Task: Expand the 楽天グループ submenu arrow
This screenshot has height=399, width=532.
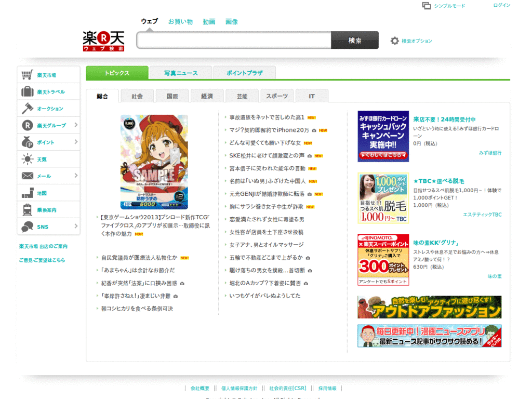Action: click(x=76, y=125)
